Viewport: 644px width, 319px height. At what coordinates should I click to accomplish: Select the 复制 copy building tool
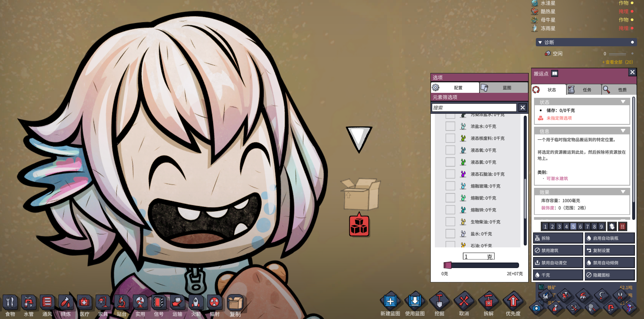coord(235,306)
